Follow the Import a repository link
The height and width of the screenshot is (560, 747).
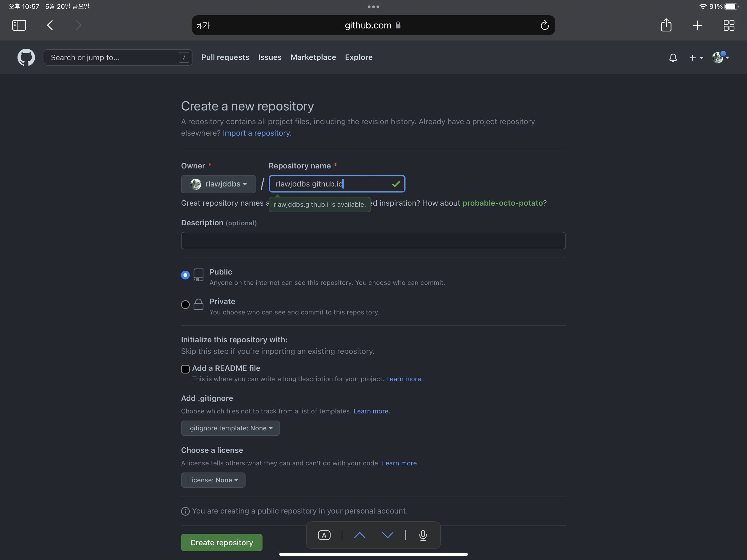click(257, 133)
